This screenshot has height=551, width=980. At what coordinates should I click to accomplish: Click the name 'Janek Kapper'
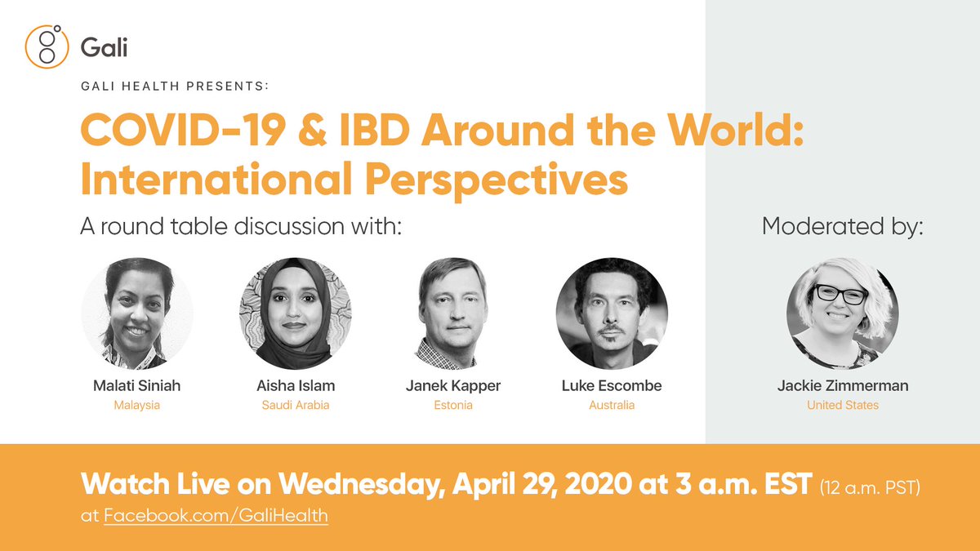(453, 386)
